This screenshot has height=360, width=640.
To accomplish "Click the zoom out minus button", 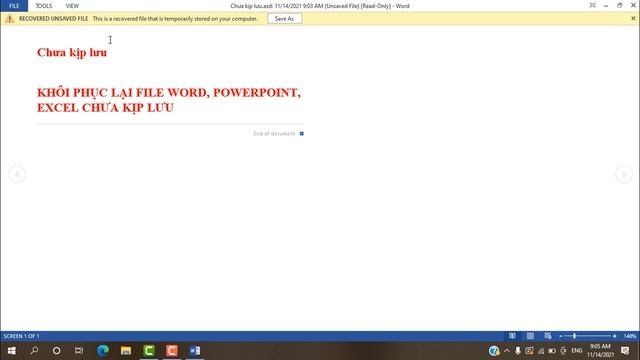I will tap(560, 336).
